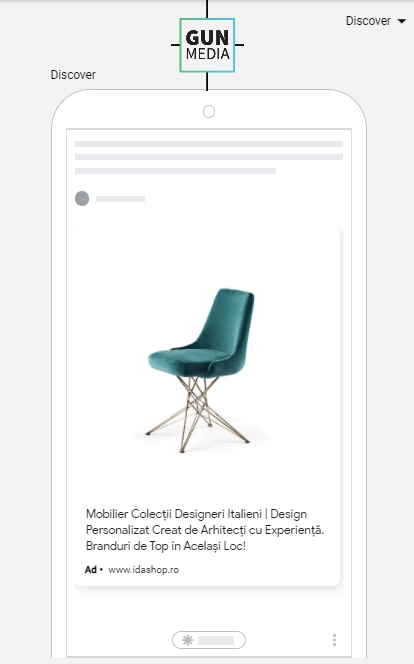The width and height of the screenshot is (414, 664).
Task: Click the Discover label above the phone
Action: [73, 75]
